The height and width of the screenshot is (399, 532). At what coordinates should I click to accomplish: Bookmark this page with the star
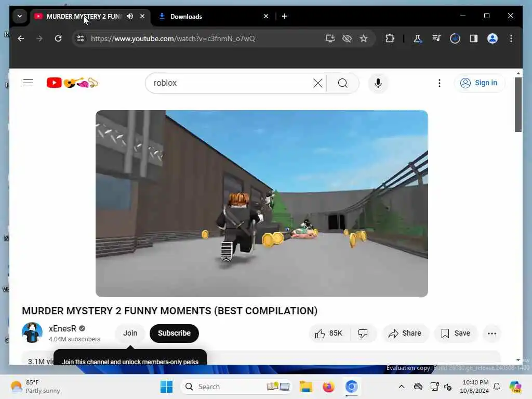(x=364, y=38)
